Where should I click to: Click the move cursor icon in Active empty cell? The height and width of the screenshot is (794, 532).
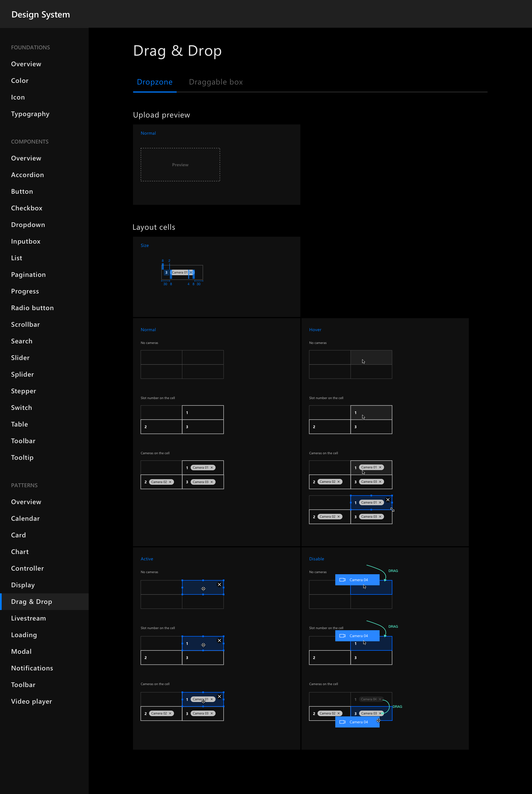coord(203,589)
